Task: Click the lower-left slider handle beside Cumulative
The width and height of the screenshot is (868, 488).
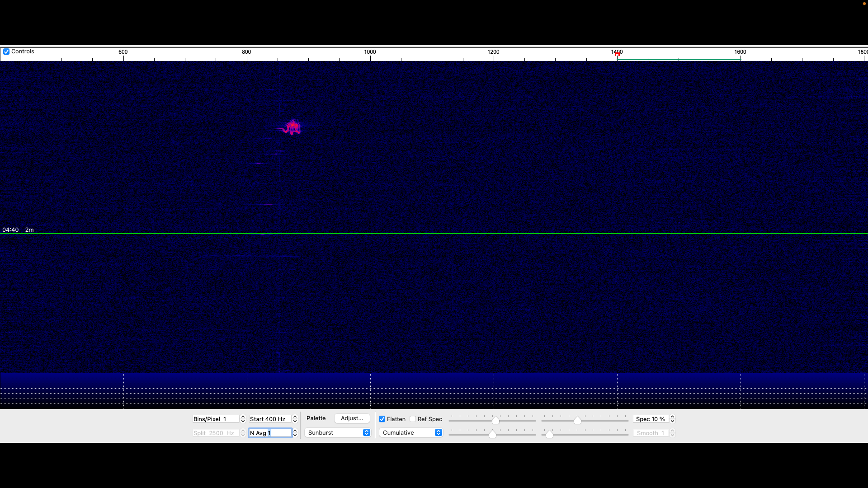Action: click(492, 434)
